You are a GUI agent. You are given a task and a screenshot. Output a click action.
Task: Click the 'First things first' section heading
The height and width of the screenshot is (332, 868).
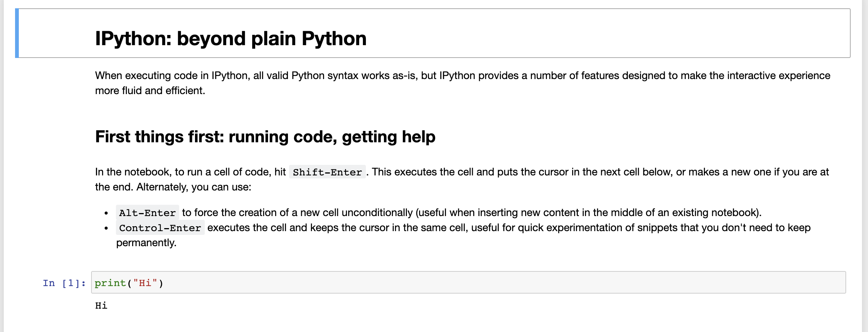pyautogui.click(x=265, y=137)
